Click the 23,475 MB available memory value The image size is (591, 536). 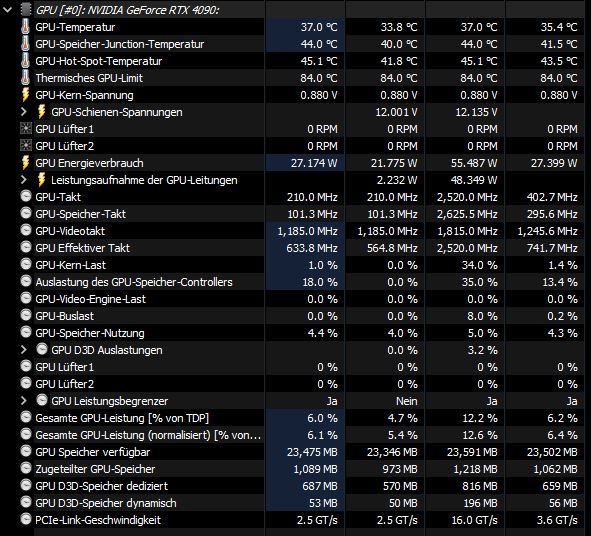pyautogui.click(x=312, y=452)
